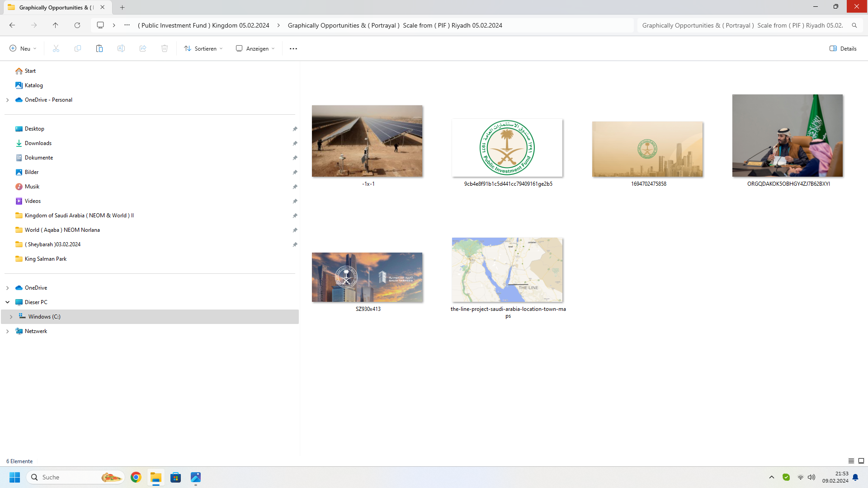Click the Share icon in toolbar
The image size is (868, 488).
click(143, 48)
